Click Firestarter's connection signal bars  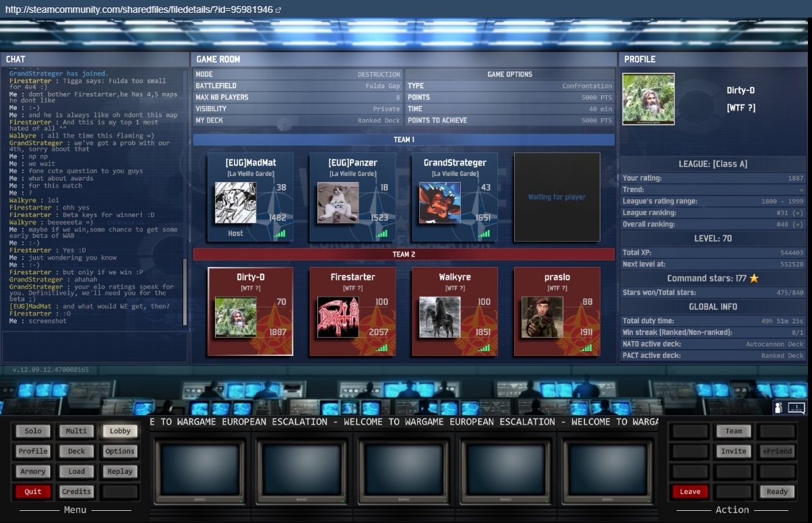[382, 348]
